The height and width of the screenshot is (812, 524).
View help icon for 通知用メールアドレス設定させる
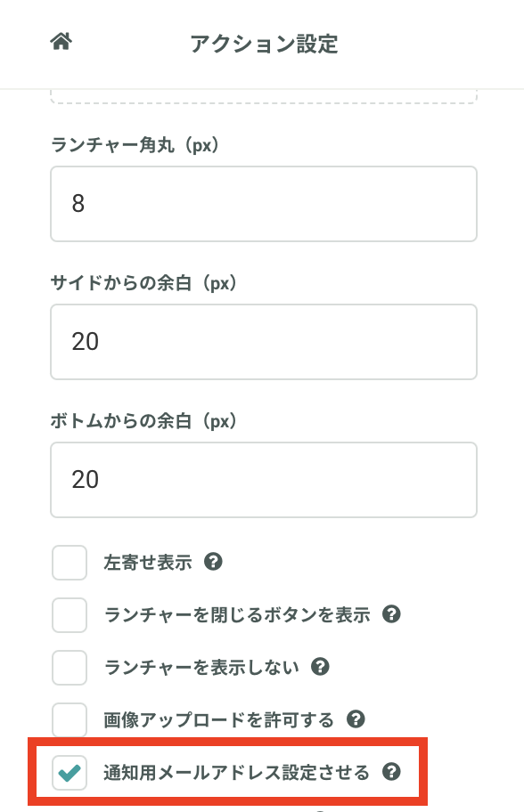[x=391, y=772]
